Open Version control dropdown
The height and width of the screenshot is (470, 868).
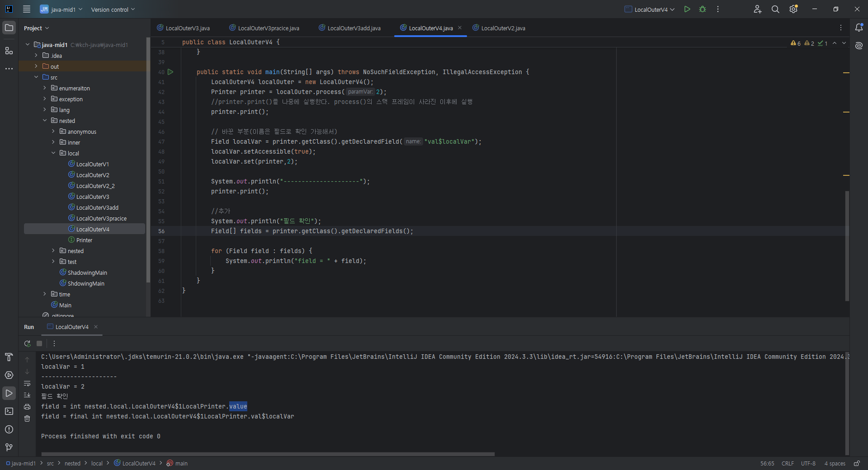(x=113, y=9)
